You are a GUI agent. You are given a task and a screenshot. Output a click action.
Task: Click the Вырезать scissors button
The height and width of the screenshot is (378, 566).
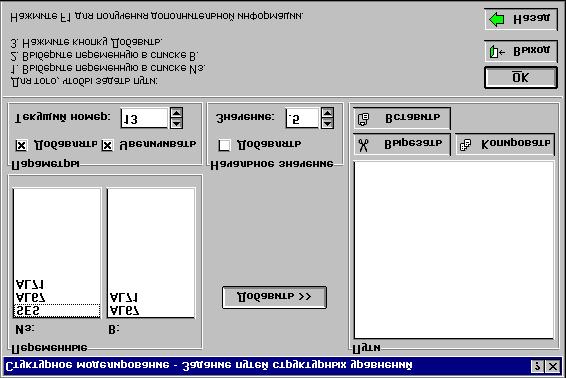click(402, 144)
